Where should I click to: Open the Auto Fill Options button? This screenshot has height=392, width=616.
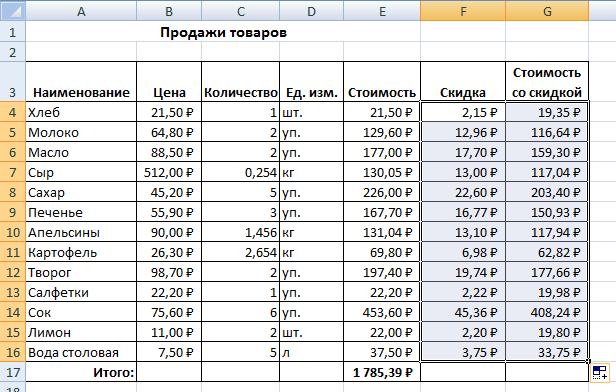[600, 372]
